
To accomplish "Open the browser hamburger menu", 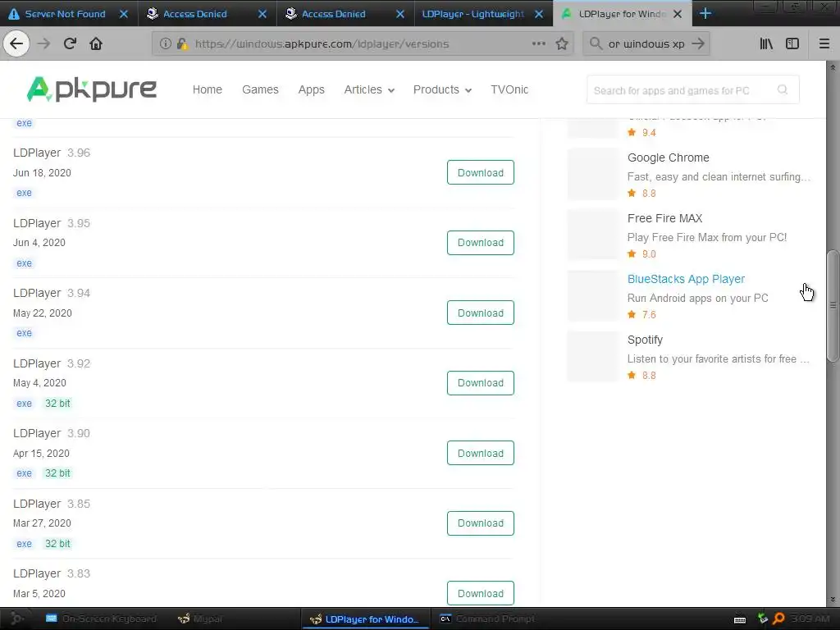I will [x=824, y=43].
